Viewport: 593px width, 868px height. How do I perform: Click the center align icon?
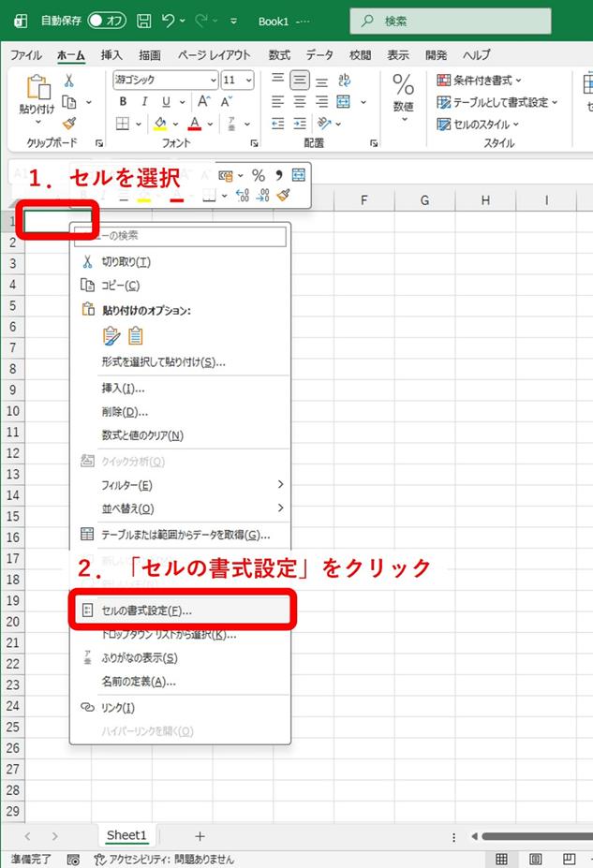tap(299, 101)
